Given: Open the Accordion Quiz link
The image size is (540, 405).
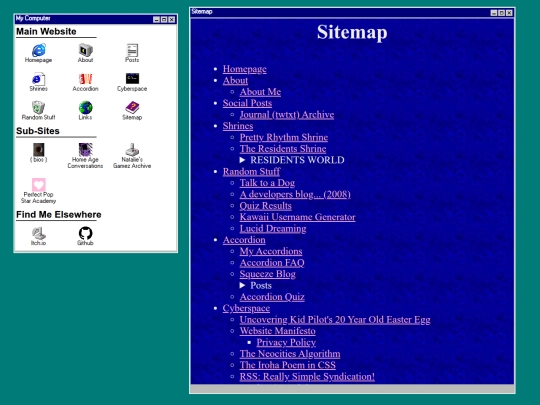Looking at the screenshot, I should (272, 297).
